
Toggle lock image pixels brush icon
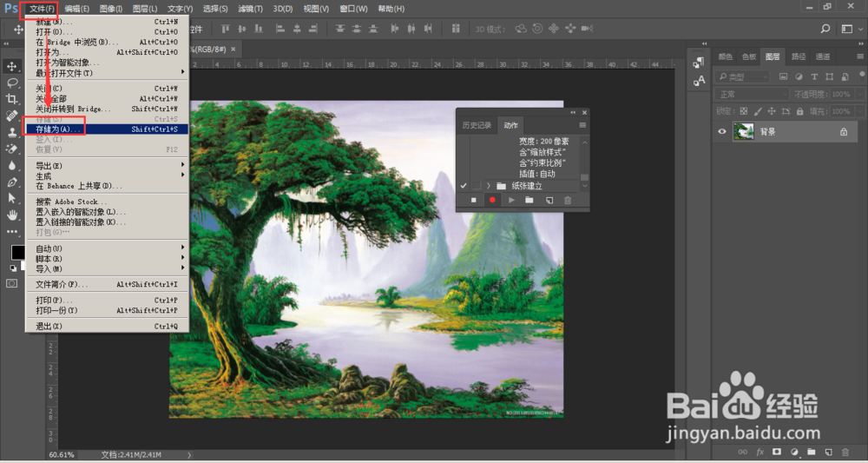click(x=757, y=111)
